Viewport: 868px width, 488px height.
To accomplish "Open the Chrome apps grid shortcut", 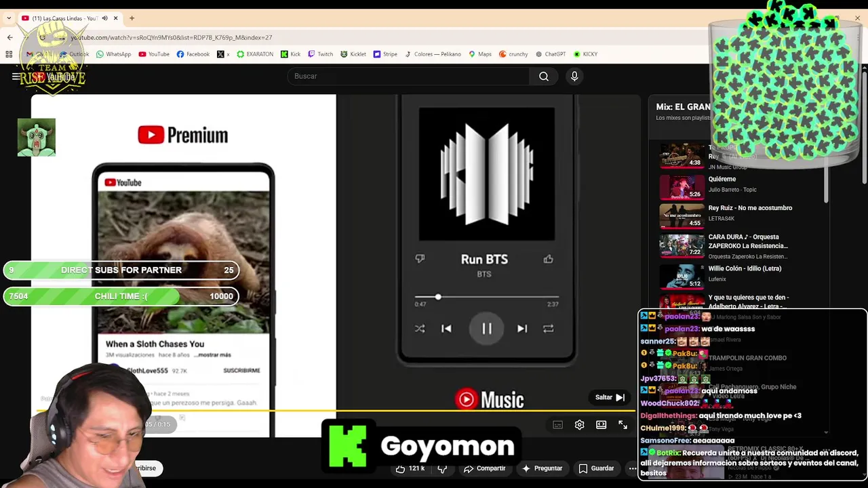I will [x=9, y=54].
